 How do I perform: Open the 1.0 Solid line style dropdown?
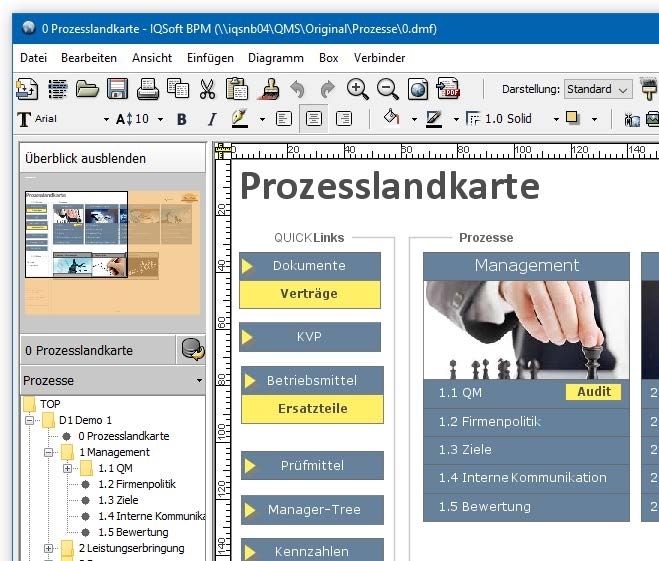556,120
